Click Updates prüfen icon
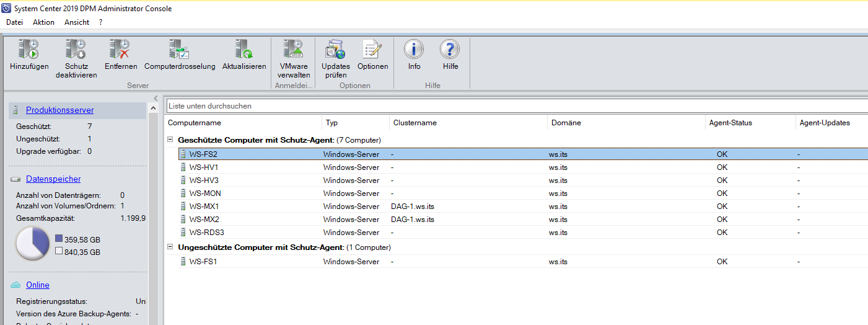The height and width of the screenshot is (325, 868). click(335, 49)
